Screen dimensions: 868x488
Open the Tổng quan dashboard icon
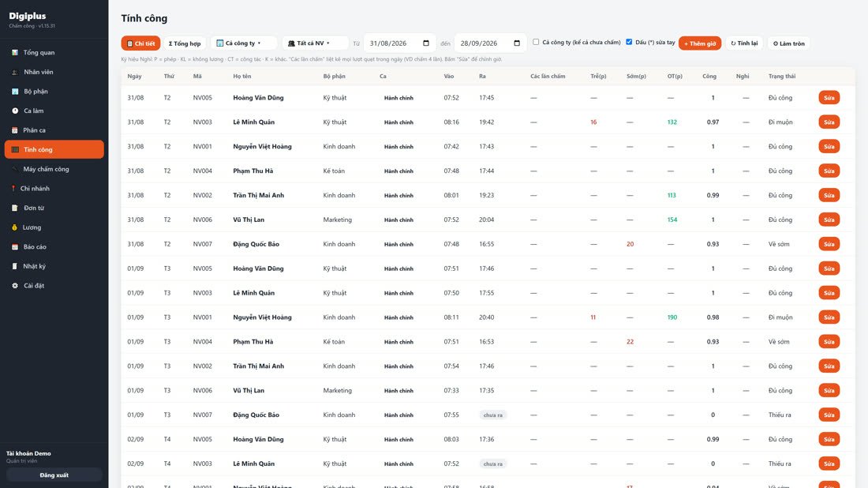tap(15, 53)
